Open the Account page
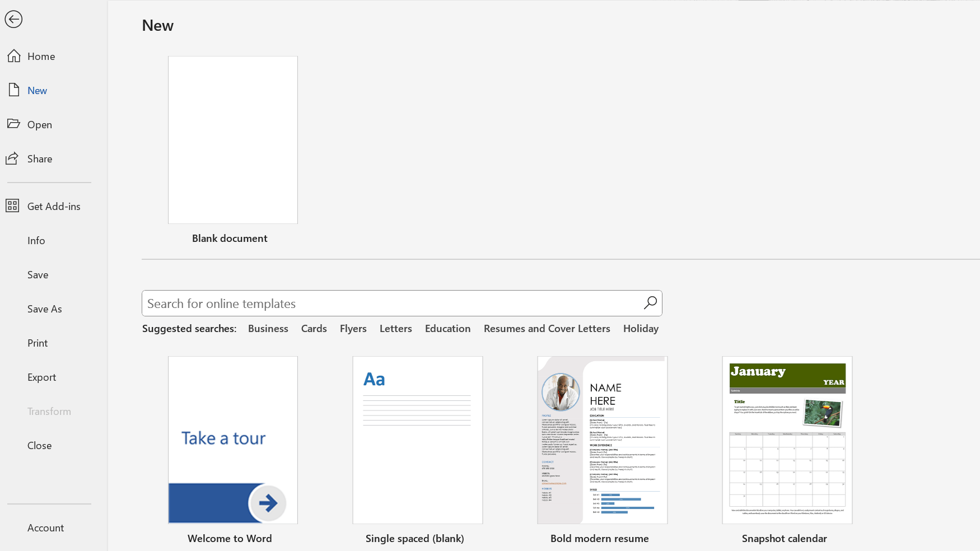This screenshot has height=551, width=980. 46,527
